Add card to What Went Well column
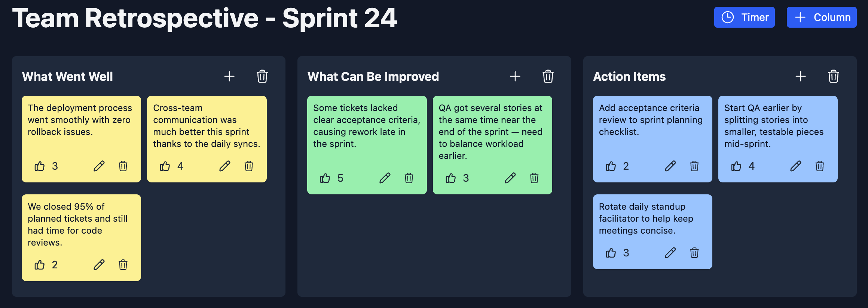This screenshot has height=308, width=868. (229, 77)
